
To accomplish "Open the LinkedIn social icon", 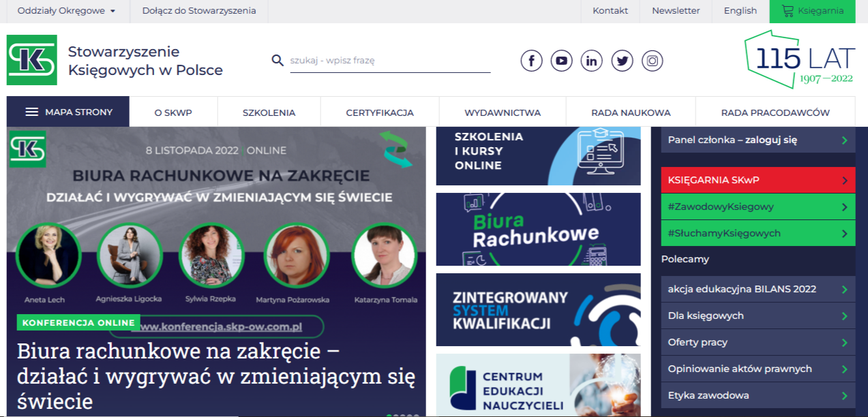I will point(591,61).
